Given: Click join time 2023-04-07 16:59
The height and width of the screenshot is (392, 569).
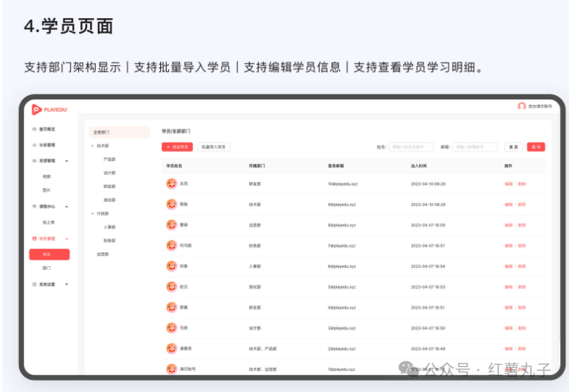Looking at the screenshot, I should [x=428, y=225].
